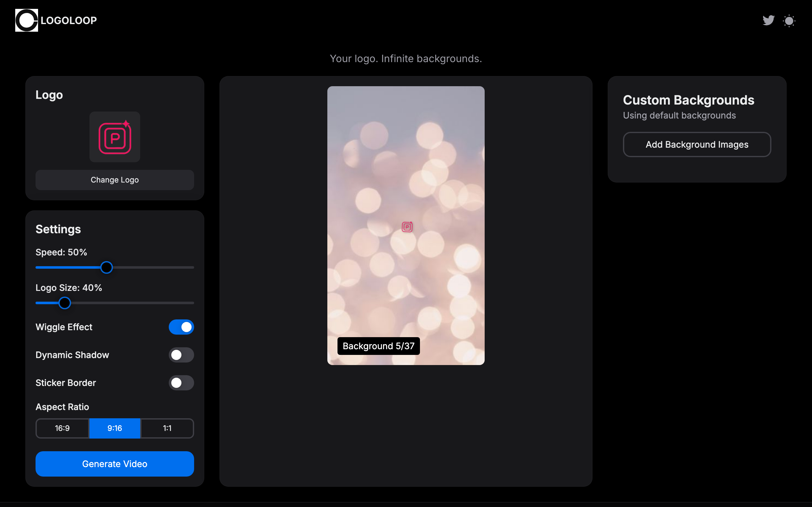The height and width of the screenshot is (507, 812).
Task: Click the pink logo thumbnail in the Logo panel
Action: [x=115, y=137]
